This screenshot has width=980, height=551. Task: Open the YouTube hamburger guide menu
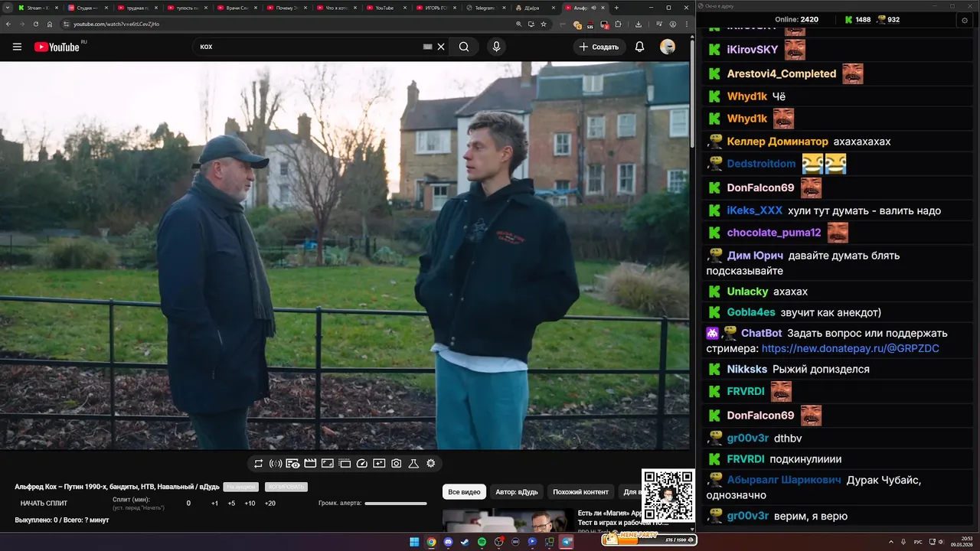[x=17, y=47]
